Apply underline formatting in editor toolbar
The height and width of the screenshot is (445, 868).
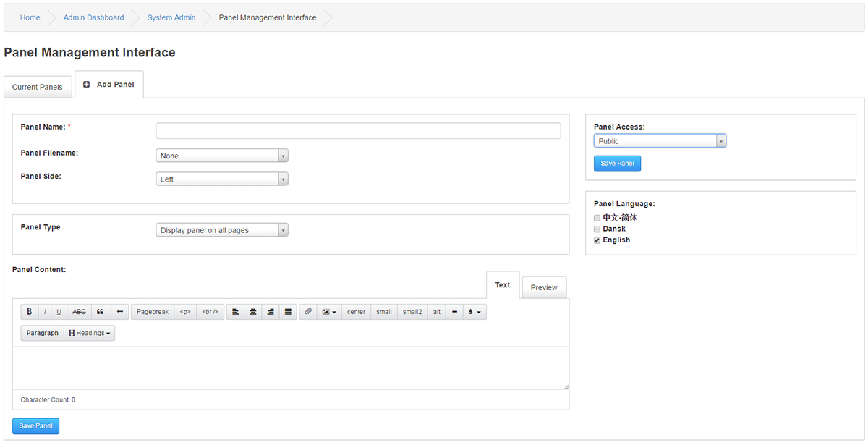[x=59, y=312]
